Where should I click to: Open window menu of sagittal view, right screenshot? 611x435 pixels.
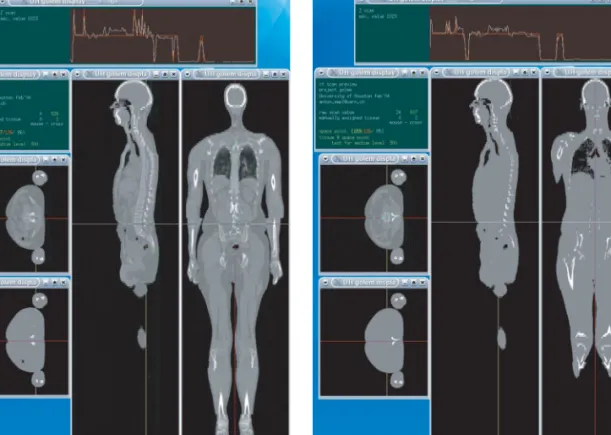click(436, 72)
